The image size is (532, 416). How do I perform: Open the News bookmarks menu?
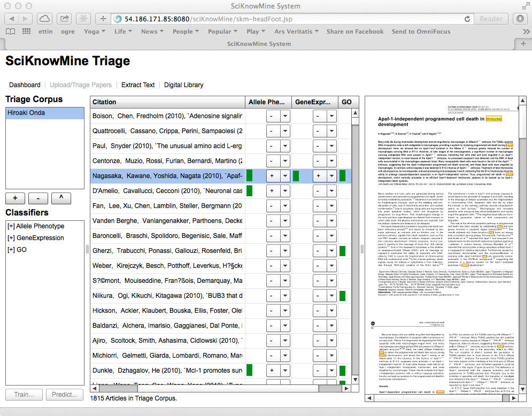152,32
